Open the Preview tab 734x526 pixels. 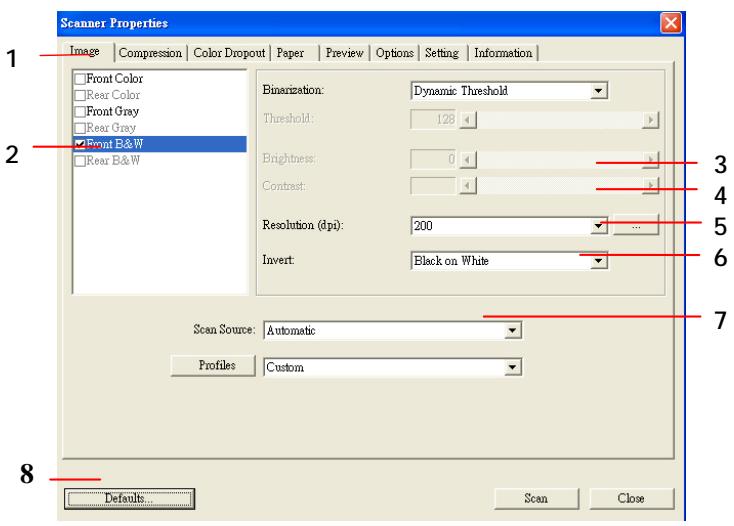(x=345, y=53)
